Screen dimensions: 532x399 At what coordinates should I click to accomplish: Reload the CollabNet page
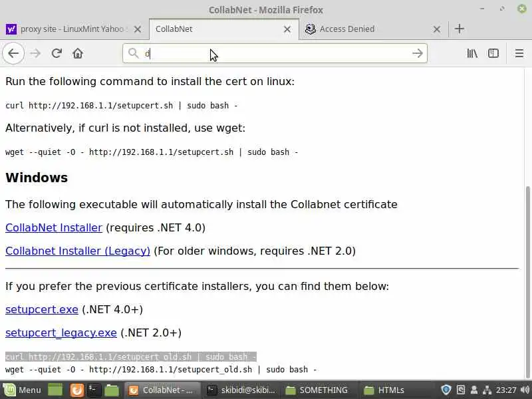click(x=57, y=53)
